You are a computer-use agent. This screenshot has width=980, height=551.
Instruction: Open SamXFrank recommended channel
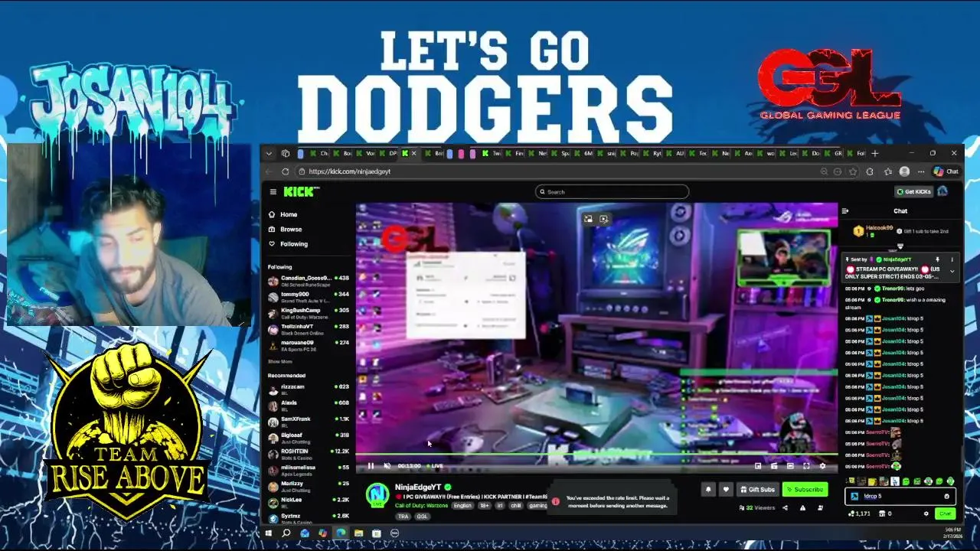click(x=309, y=421)
